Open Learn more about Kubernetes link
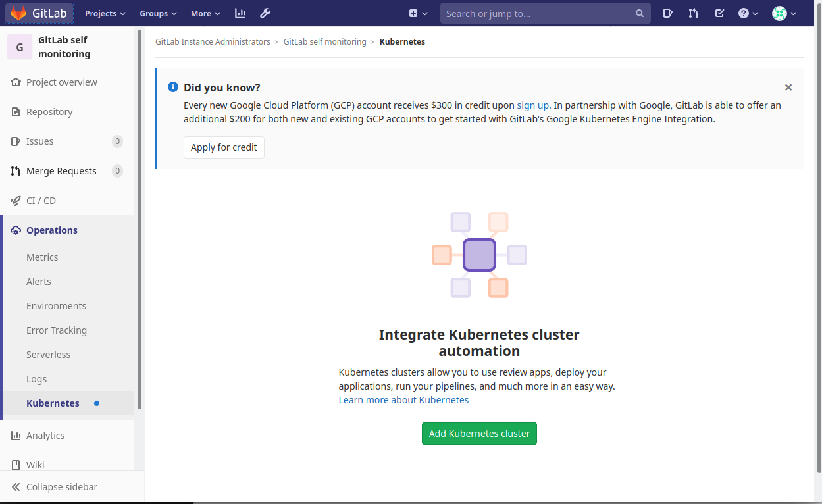The image size is (822, 504). (x=403, y=400)
